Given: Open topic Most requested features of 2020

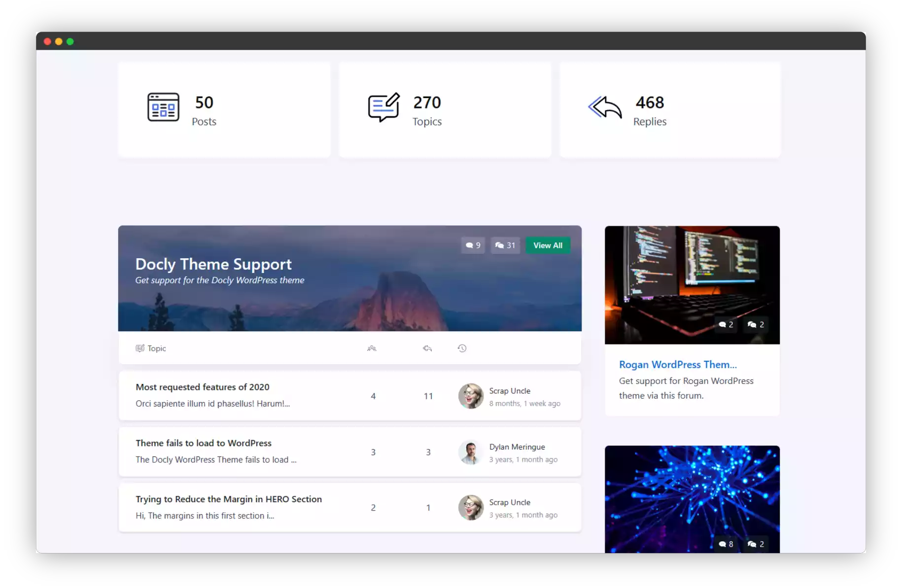Looking at the screenshot, I should 203,387.
